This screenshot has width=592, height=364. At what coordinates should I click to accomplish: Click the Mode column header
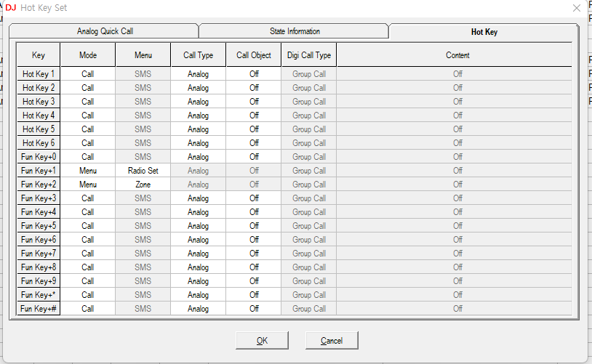click(88, 55)
